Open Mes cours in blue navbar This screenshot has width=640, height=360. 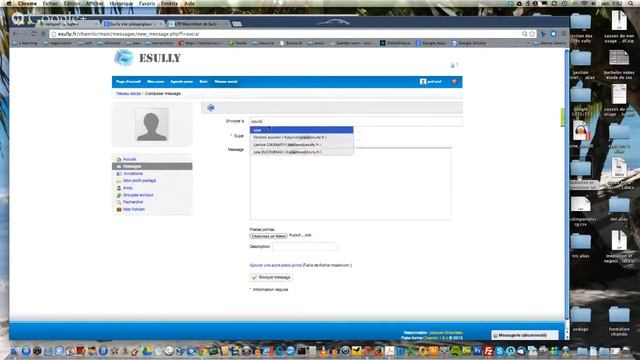[x=156, y=82]
